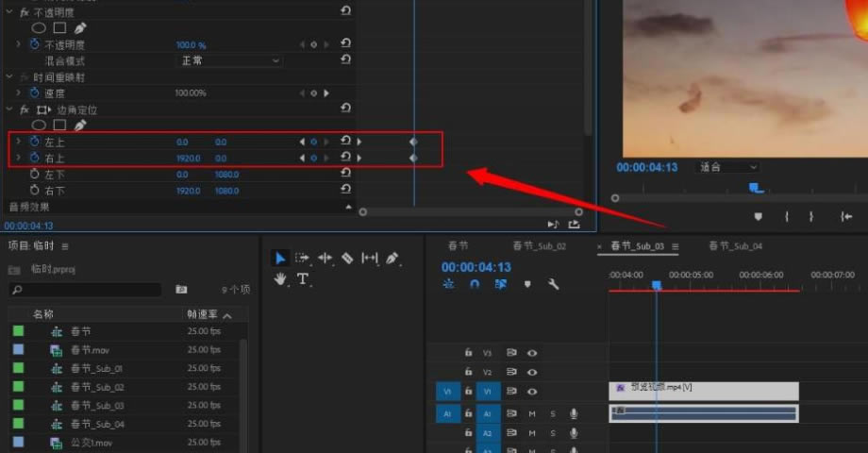
Task: Switch to the 春节_Sub_04 tab
Action: click(736, 246)
